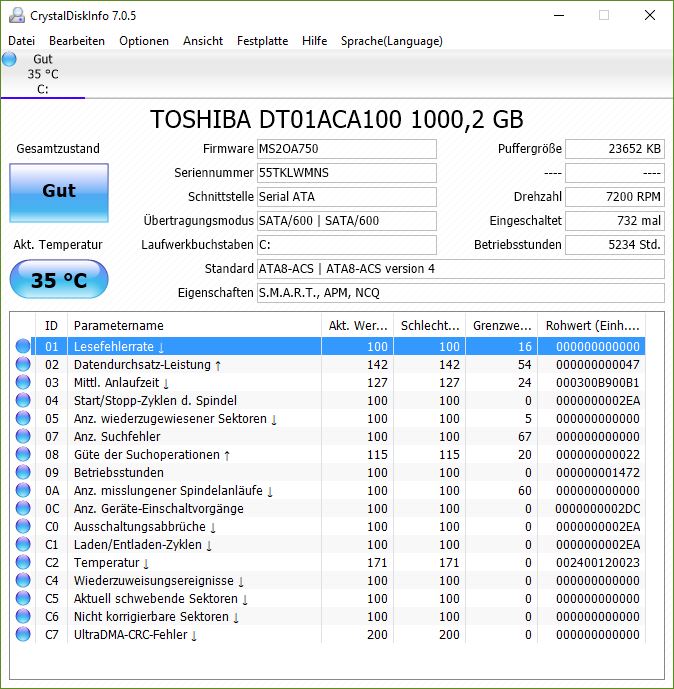This screenshot has width=674, height=689.
Task: Click the Akt. Wer... column header
Action: coord(358,326)
